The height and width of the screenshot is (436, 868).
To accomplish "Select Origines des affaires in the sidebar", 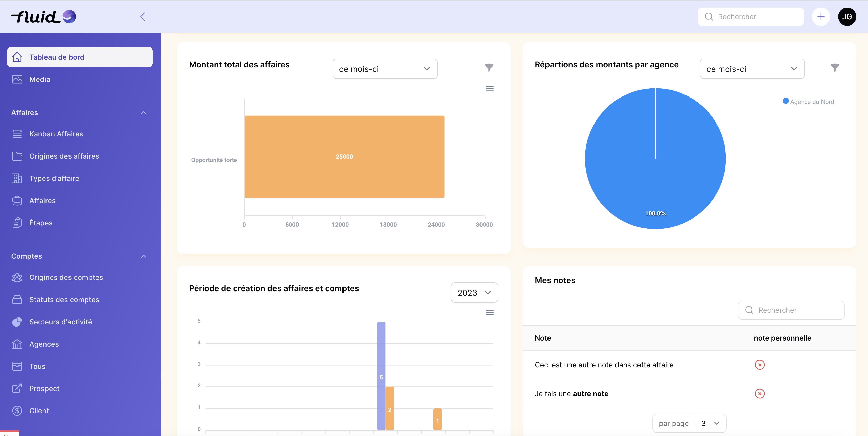I will pyautogui.click(x=64, y=156).
